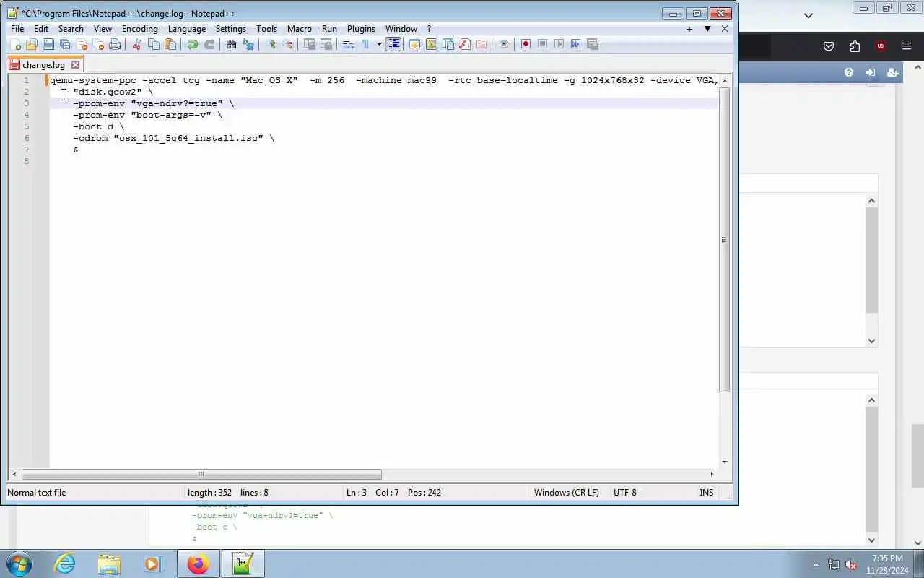Open Find dialog via binoculars icon

click(231, 44)
